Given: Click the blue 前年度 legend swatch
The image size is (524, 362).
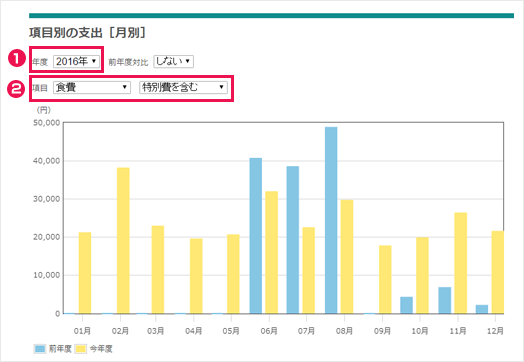Looking at the screenshot, I should point(40,349).
